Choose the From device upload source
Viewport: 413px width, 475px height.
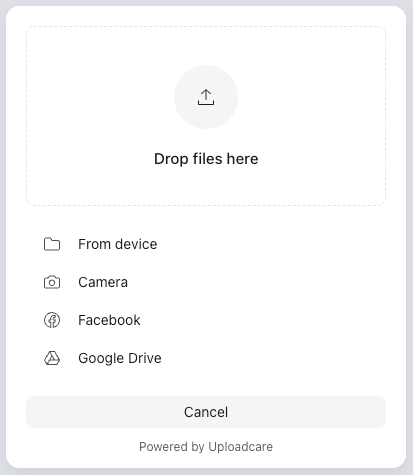coord(206,244)
